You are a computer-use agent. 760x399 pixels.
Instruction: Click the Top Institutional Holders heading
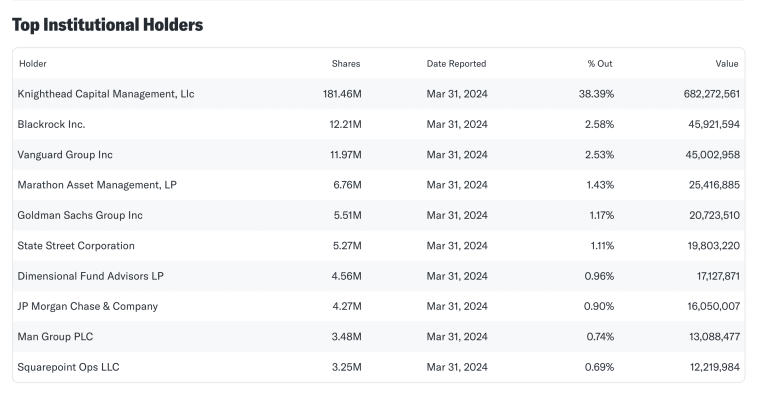click(x=107, y=25)
